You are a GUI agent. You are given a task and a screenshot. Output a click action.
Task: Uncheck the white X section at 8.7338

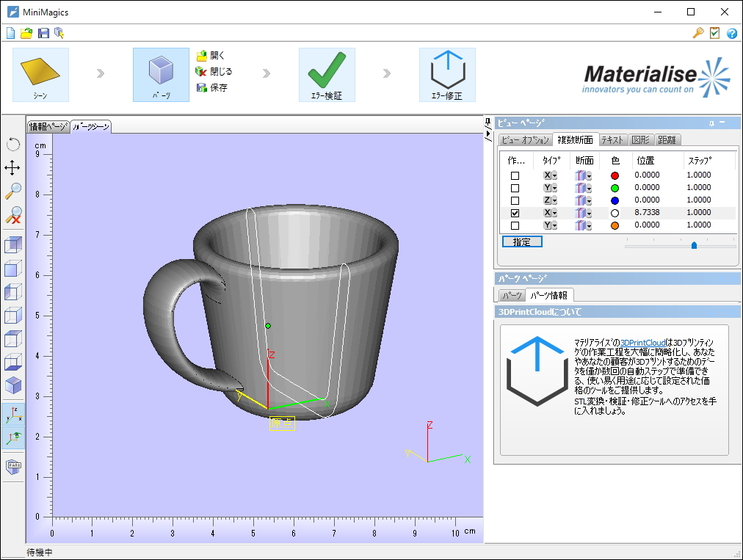(x=515, y=213)
